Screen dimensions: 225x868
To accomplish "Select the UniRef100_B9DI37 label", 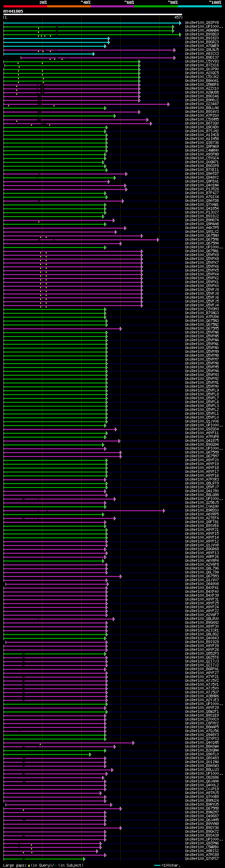I will pos(202,58).
